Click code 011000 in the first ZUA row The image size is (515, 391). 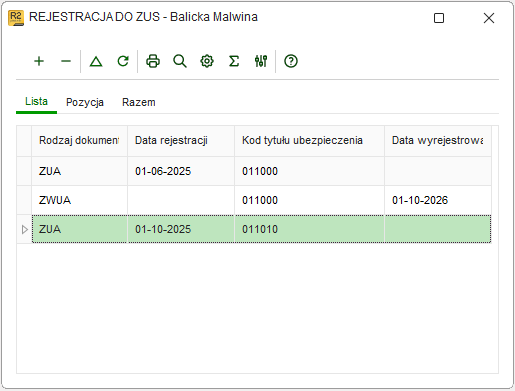tap(309, 171)
